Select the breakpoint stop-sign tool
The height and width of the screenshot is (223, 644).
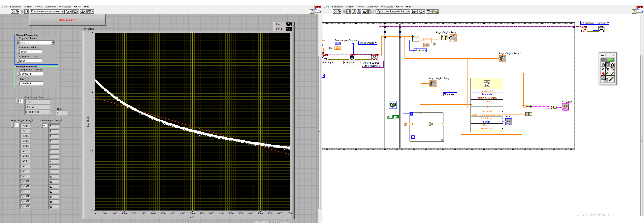603,73
